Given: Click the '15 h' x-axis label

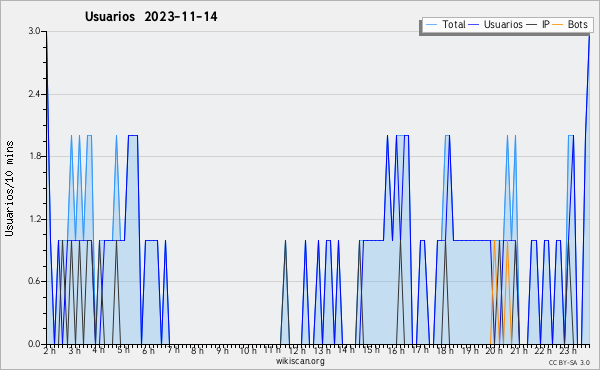Looking at the screenshot, I should point(371,350).
